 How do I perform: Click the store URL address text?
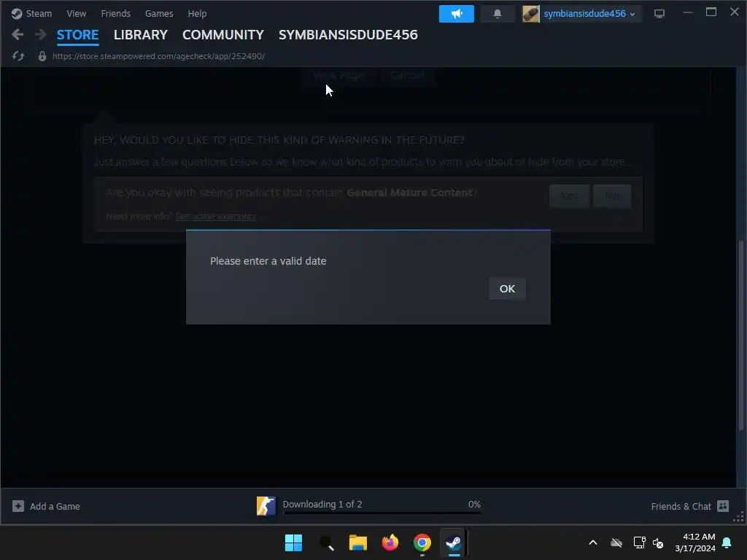(158, 56)
